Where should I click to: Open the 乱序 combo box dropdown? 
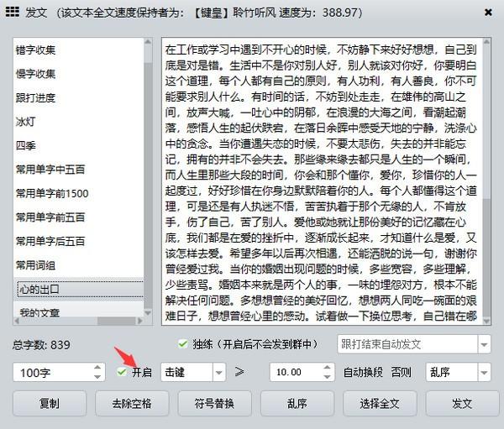click(x=484, y=372)
